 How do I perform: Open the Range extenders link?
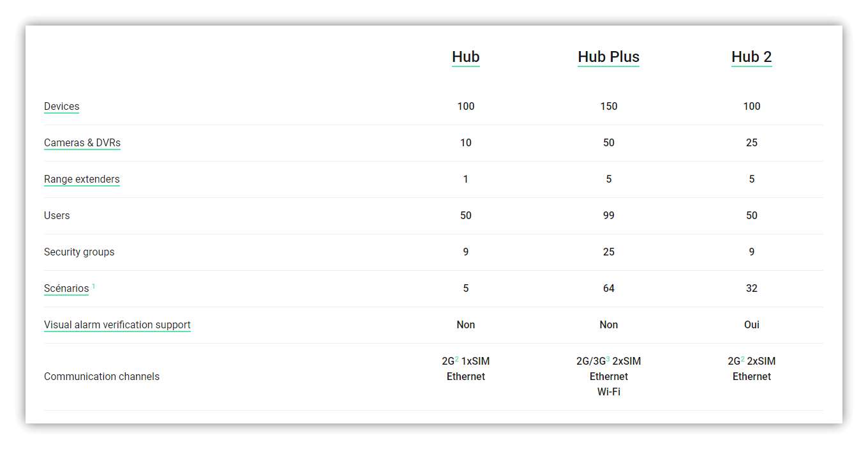coord(82,179)
